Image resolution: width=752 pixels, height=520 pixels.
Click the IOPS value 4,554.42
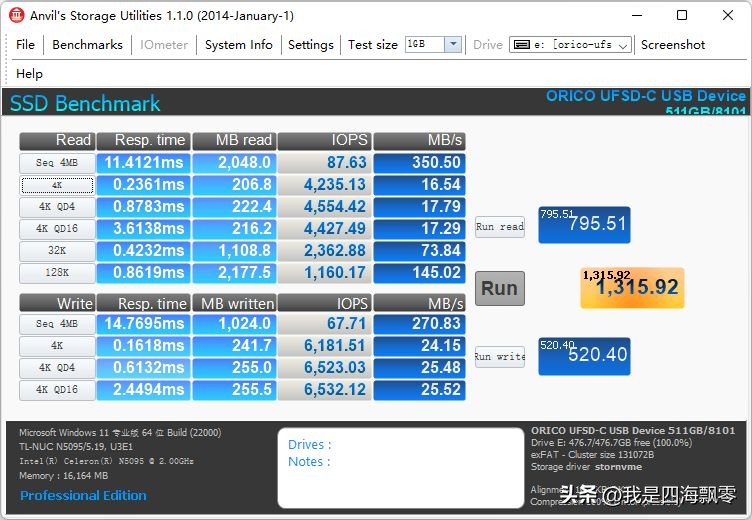pos(325,207)
